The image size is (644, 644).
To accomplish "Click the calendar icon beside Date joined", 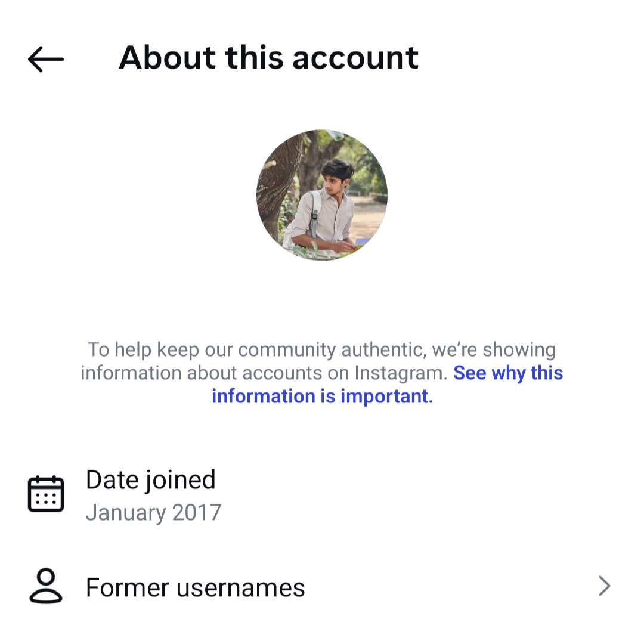I will 46,494.
